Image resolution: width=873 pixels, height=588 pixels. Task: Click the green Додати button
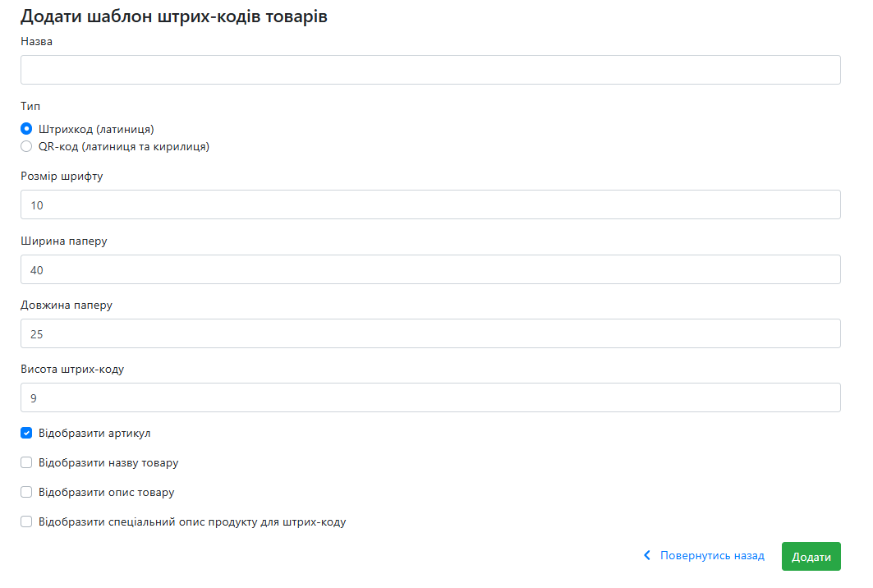[811, 556]
